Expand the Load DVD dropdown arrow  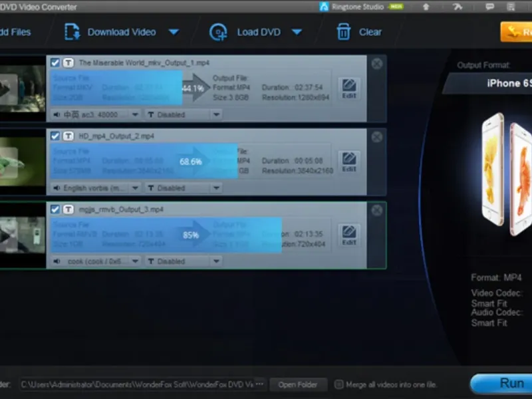click(297, 32)
